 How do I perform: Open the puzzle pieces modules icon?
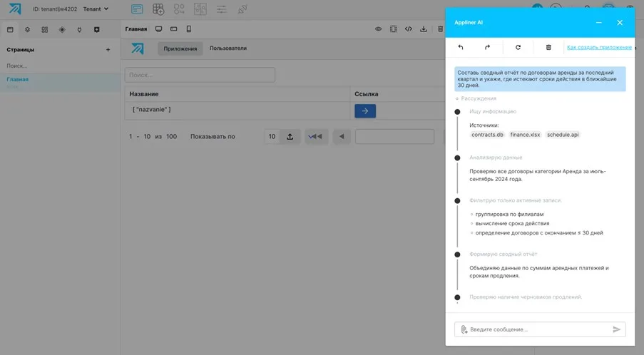(200, 9)
